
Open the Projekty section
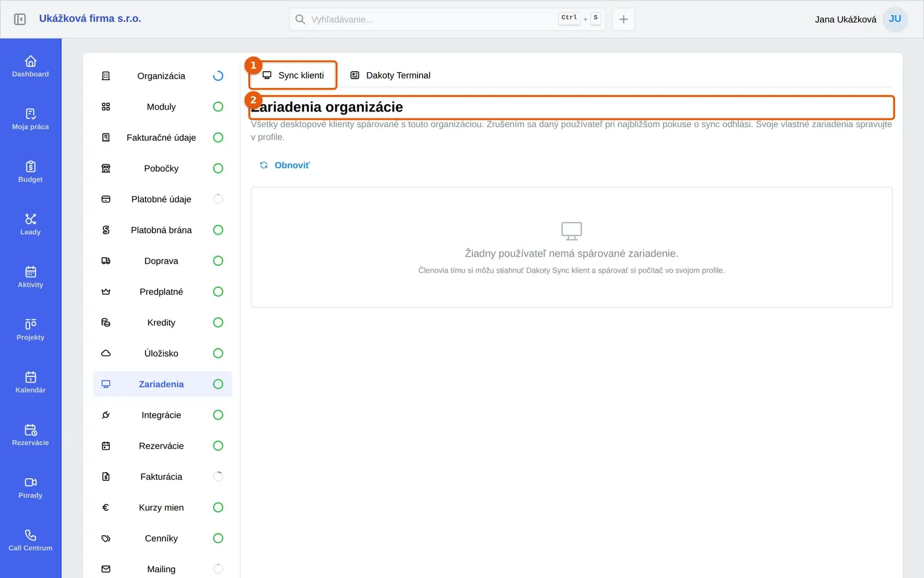[31, 329]
